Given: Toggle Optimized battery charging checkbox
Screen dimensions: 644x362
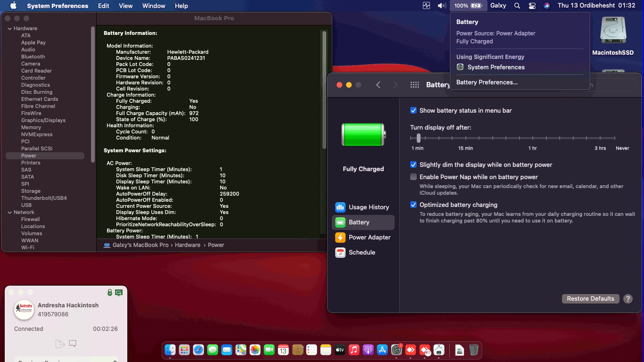Looking at the screenshot, I should [413, 205].
